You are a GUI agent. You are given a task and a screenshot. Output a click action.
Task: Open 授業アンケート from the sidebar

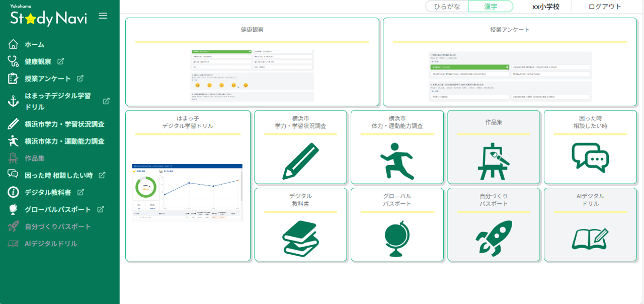(47, 79)
